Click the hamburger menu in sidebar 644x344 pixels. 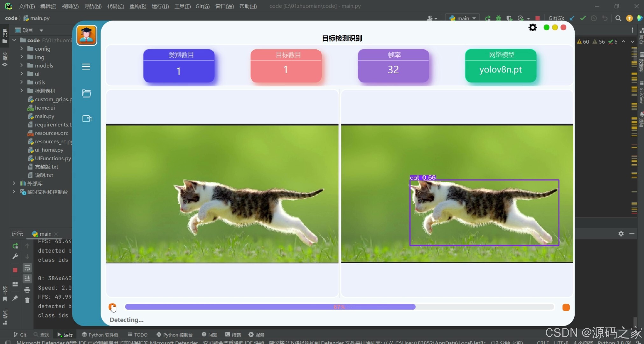[86, 67]
